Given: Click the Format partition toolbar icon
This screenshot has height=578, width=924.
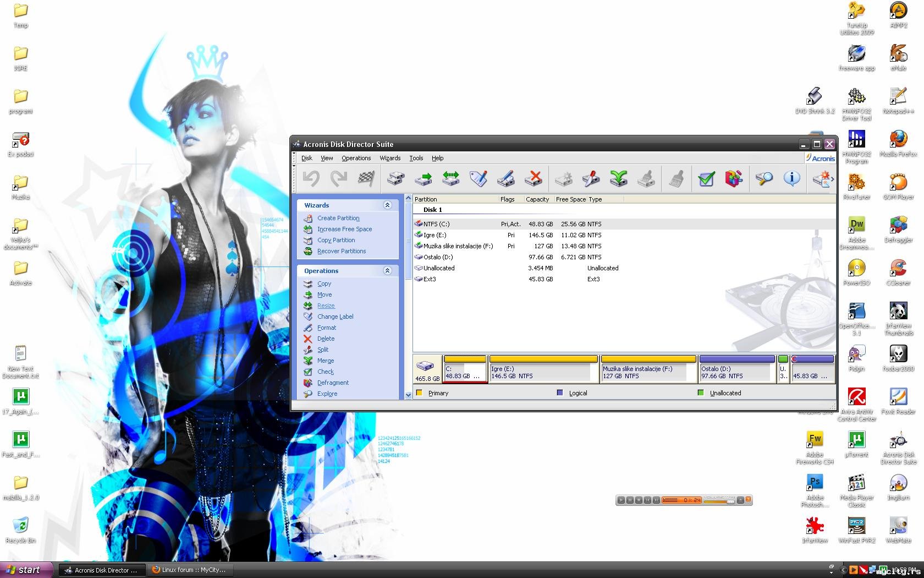Looking at the screenshot, I should [506, 178].
